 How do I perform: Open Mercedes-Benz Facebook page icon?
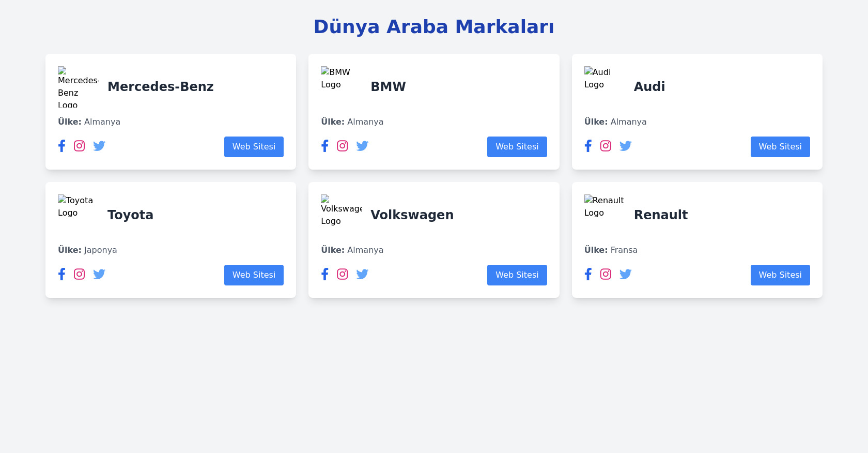point(61,146)
